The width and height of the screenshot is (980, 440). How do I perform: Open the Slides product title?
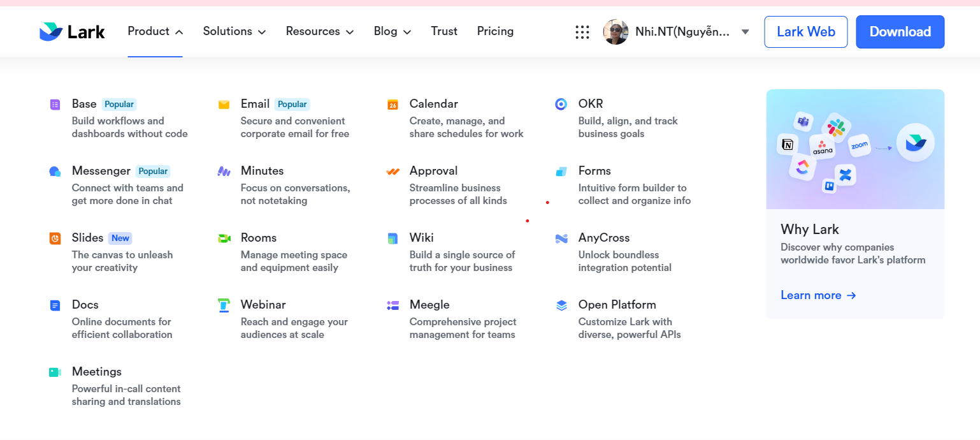pyautogui.click(x=87, y=238)
